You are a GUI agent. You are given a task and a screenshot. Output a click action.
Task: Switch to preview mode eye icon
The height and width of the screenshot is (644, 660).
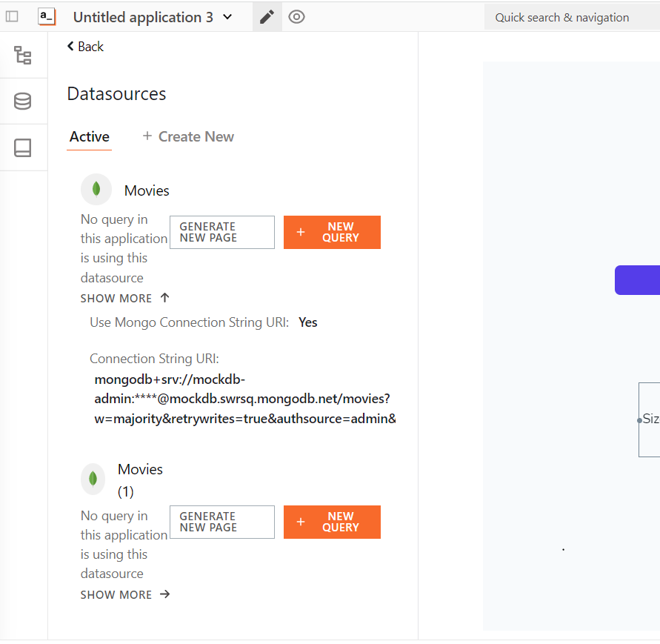click(297, 17)
